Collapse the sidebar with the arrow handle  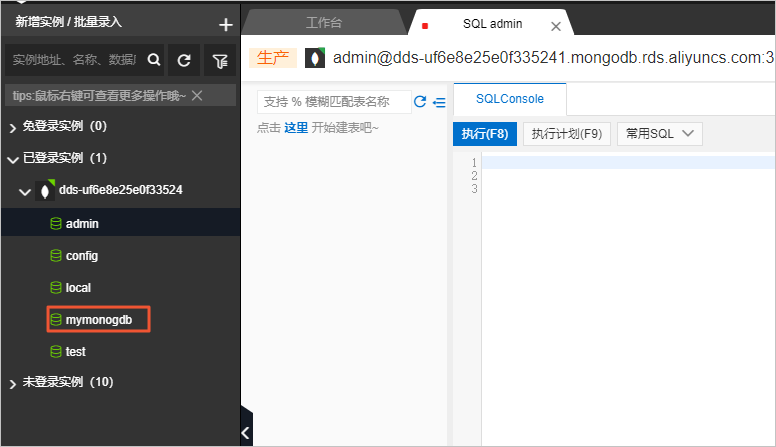point(246,432)
